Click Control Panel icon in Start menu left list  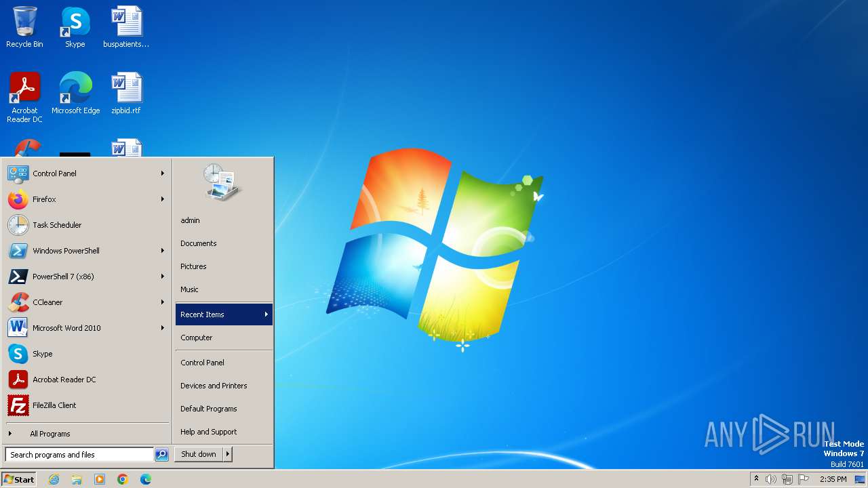(18, 174)
